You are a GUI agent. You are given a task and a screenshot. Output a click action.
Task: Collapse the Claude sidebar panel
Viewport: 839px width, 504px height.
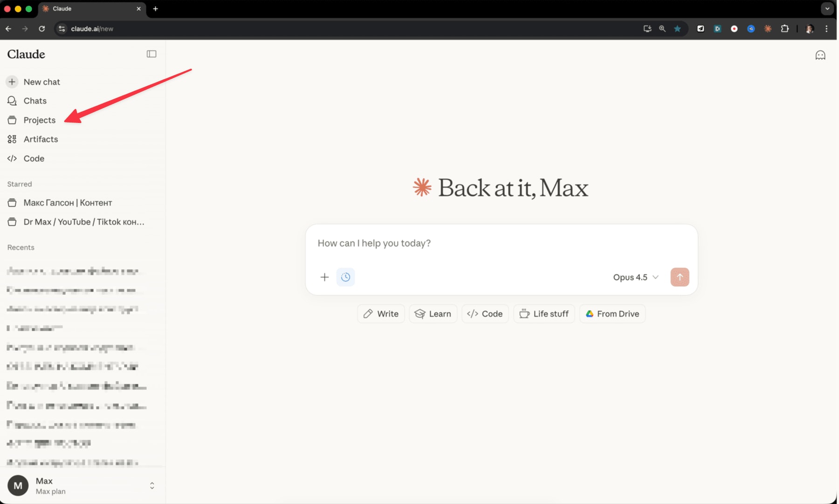pos(151,54)
